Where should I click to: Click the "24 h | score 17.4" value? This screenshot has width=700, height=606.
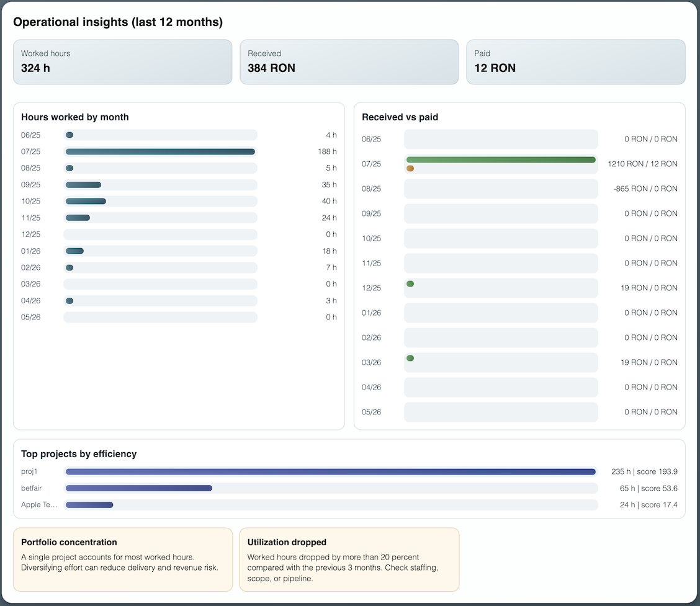tap(648, 505)
